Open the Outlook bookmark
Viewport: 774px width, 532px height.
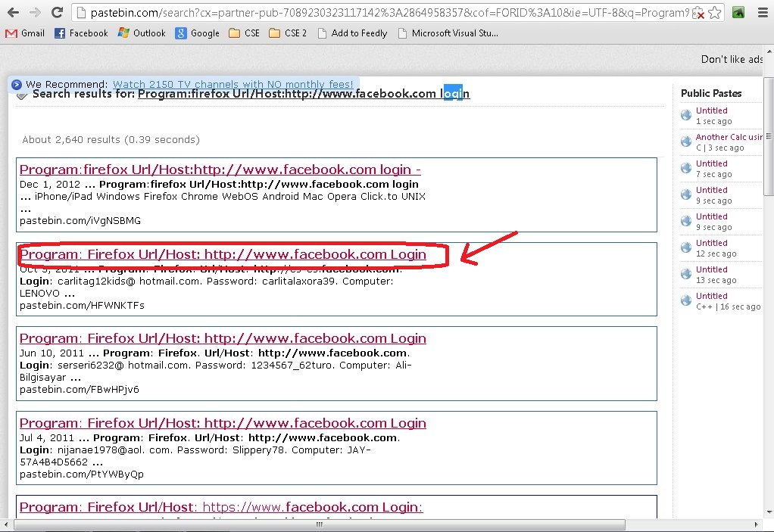pos(142,33)
